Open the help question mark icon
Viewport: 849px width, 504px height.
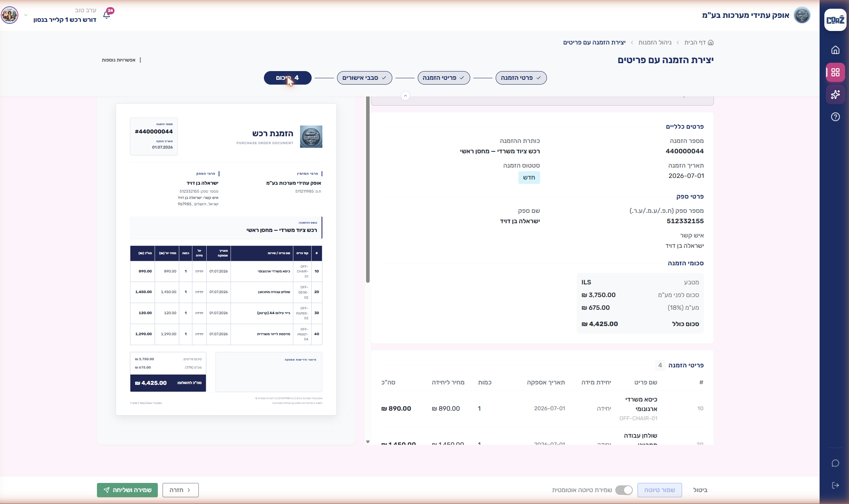pos(835,117)
